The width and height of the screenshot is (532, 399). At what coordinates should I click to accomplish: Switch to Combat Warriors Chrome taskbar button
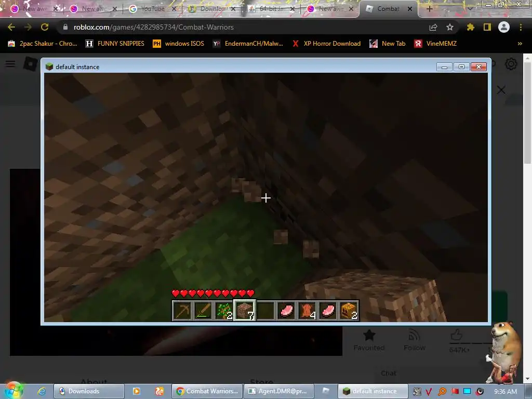pos(207,391)
